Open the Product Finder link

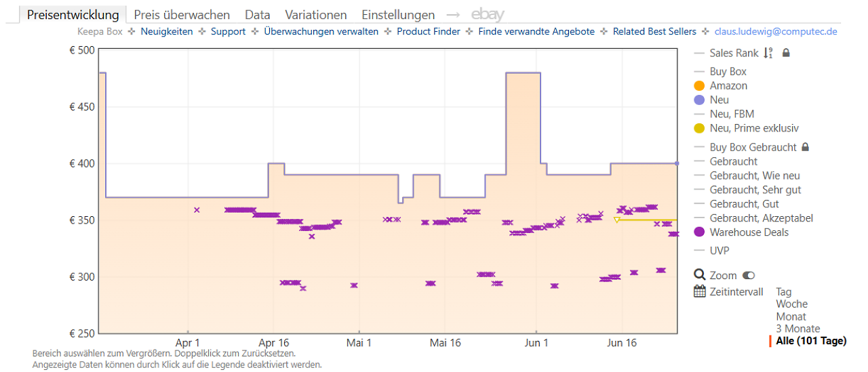click(429, 32)
